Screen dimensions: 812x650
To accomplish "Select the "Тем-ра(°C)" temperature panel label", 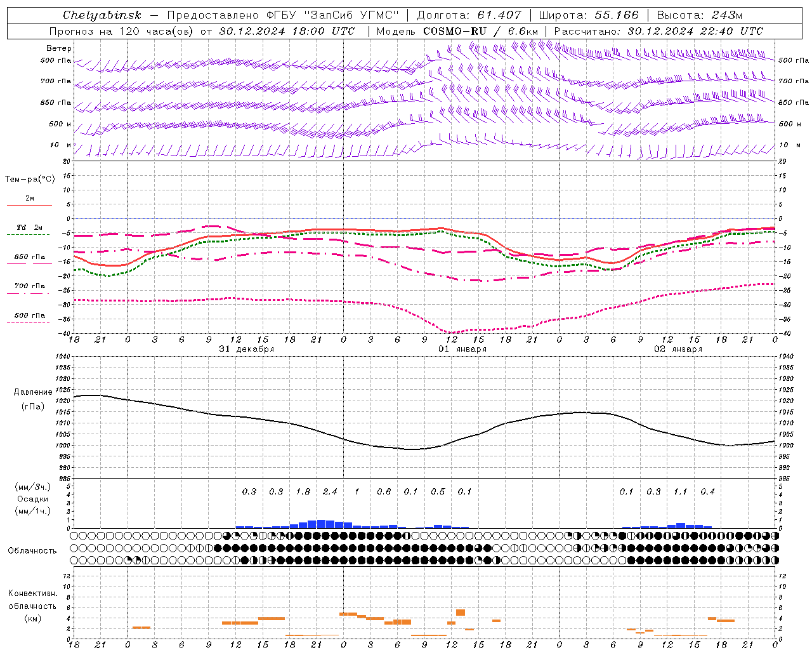I will pyautogui.click(x=30, y=180).
